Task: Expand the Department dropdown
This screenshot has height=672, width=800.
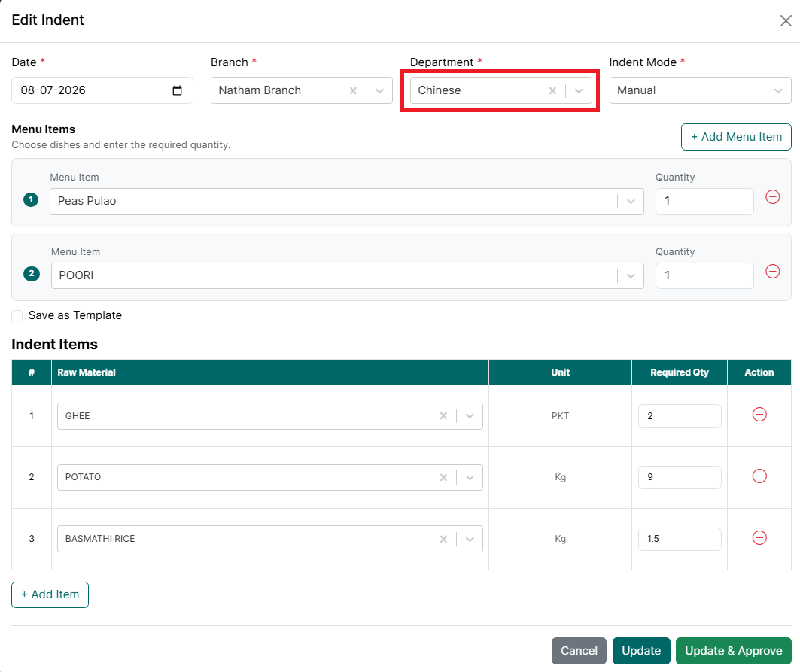Action: click(x=579, y=90)
